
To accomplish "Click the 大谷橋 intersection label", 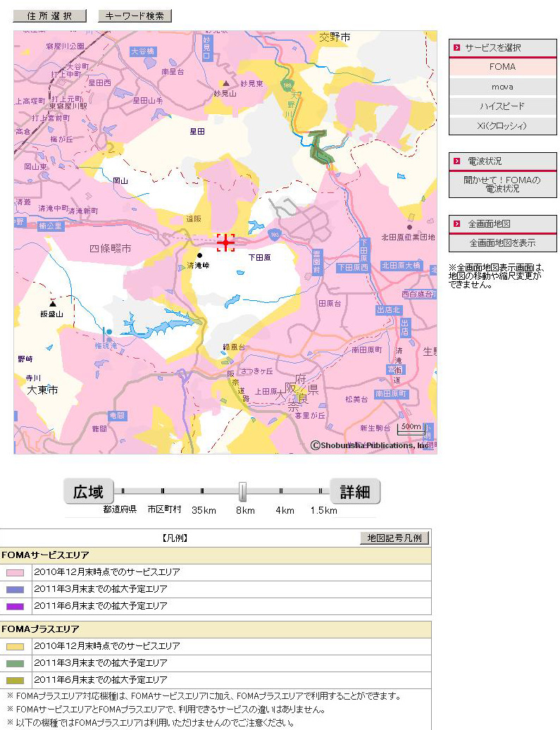I will (x=142, y=51).
